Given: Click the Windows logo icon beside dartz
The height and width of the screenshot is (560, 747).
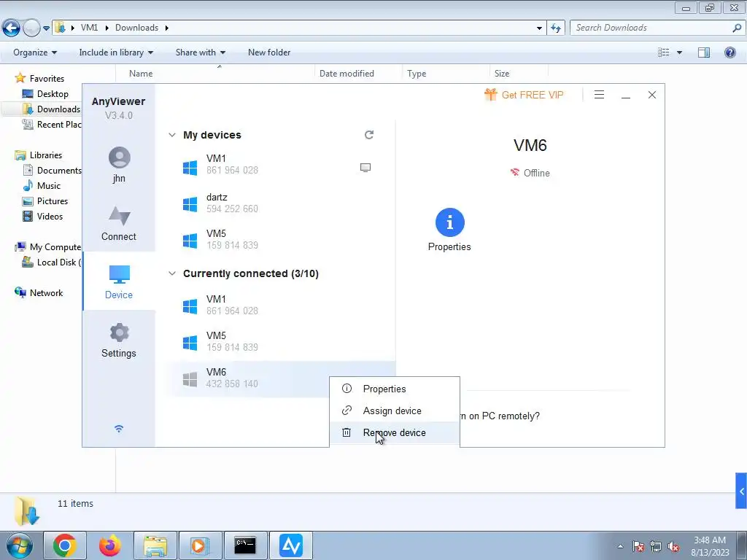Looking at the screenshot, I should [x=190, y=204].
